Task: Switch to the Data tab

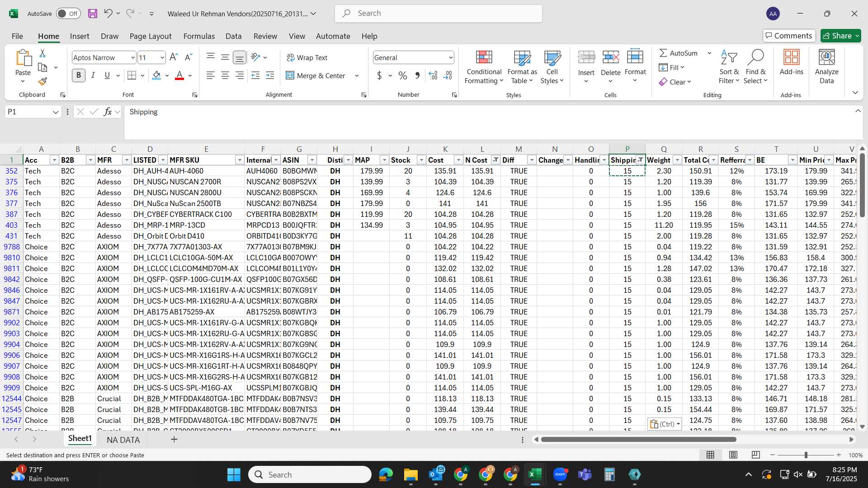Action: pos(233,36)
